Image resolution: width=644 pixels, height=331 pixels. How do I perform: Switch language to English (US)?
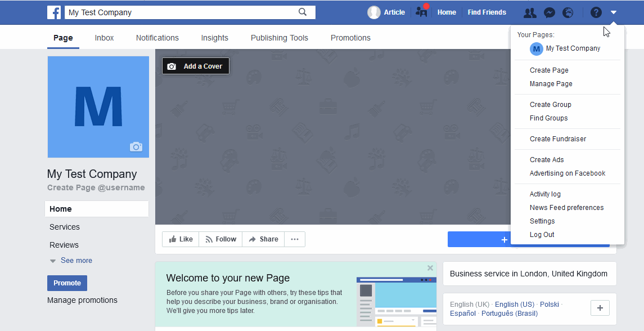click(515, 305)
